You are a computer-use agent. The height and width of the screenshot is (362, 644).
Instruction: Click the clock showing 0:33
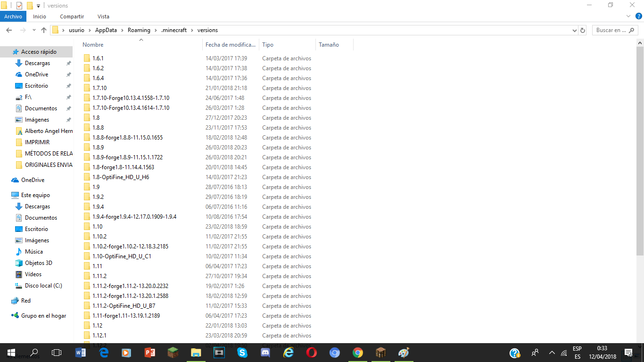(602, 349)
